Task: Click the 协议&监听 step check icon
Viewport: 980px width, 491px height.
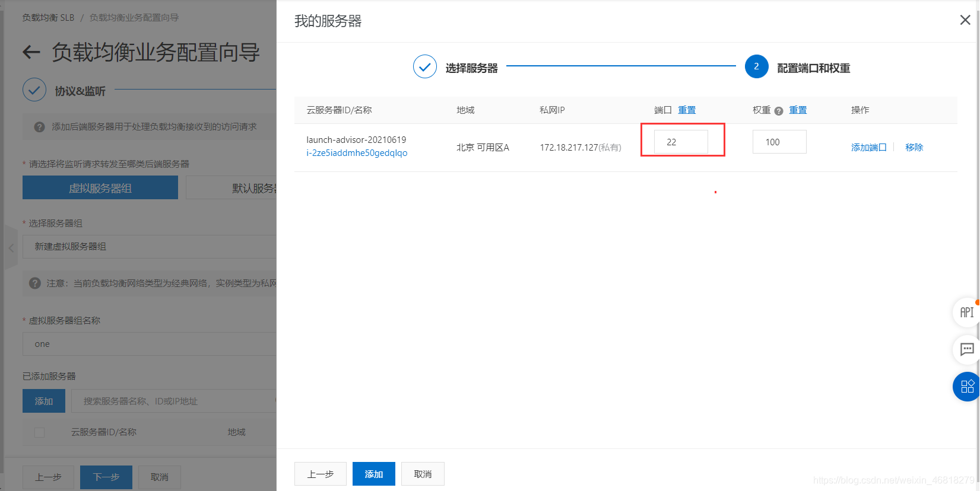Action: (34, 90)
